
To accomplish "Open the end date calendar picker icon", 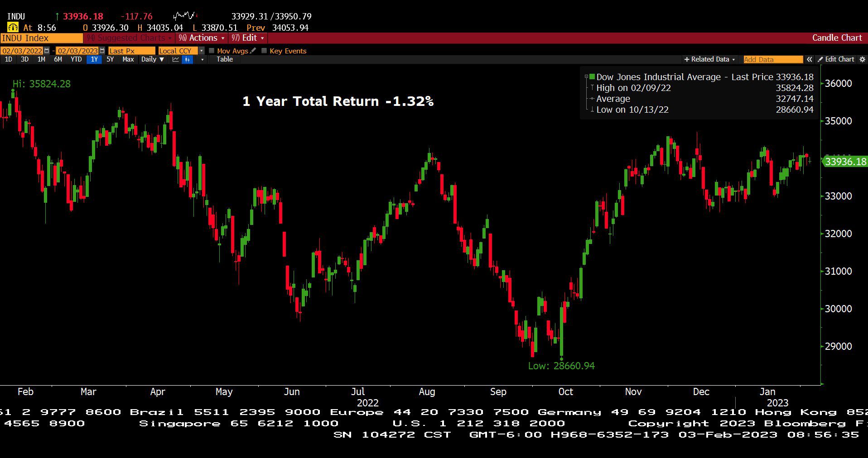I will pyautogui.click(x=102, y=51).
